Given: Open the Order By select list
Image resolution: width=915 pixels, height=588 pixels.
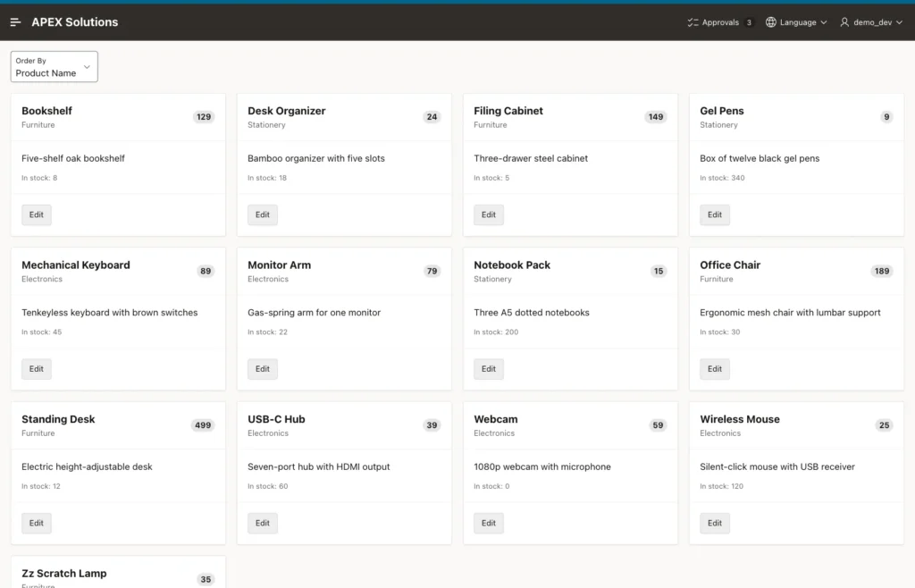Looking at the screenshot, I should coord(54,66).
